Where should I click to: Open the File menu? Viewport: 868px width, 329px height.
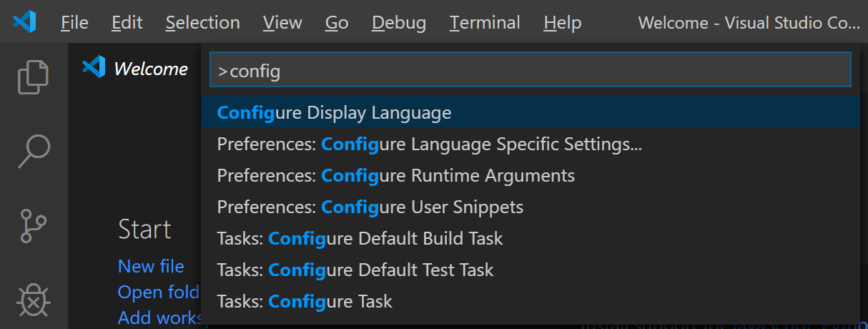74,23
